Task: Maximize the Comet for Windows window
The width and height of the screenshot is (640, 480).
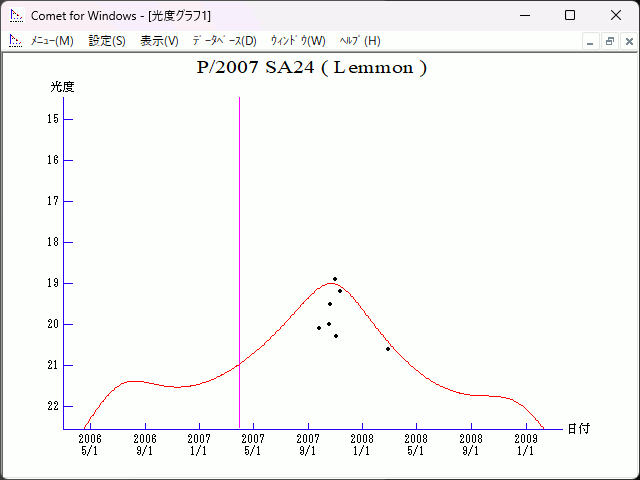Action: pos(570,16)
